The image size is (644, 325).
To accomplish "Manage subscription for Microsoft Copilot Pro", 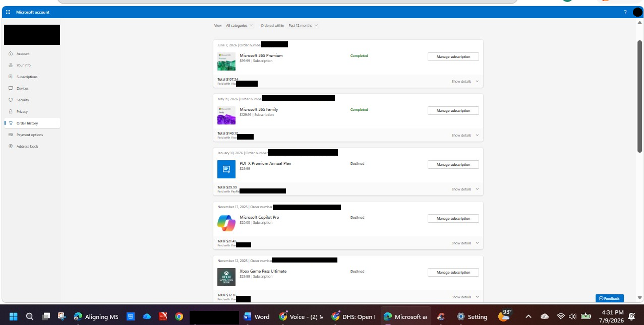I will [453, 218].
